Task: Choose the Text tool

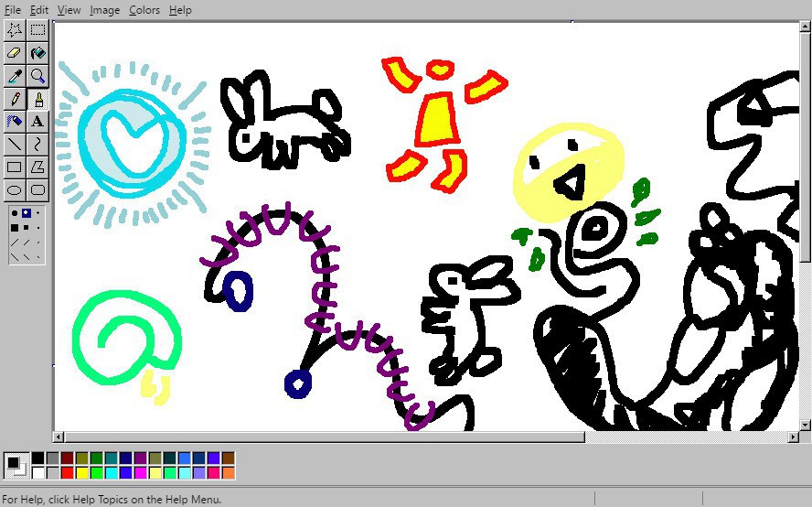Action: tap(37, 122)
